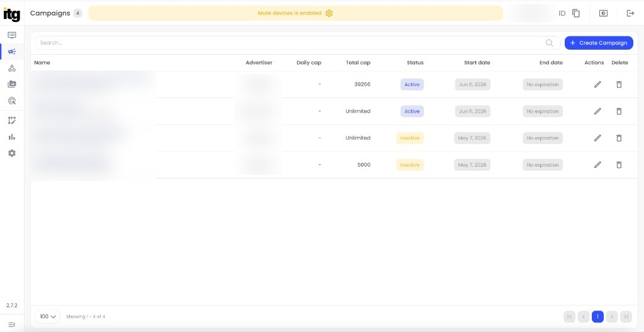Screen dimensions: 644x332
Task: Delete the campaign with total cap 5000
Action: [619, 165]
